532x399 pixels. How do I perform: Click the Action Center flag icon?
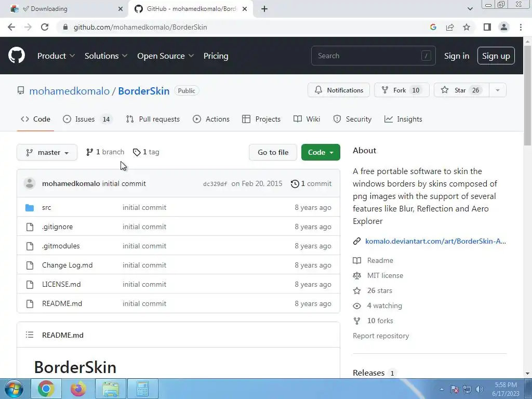coord(454,389)
